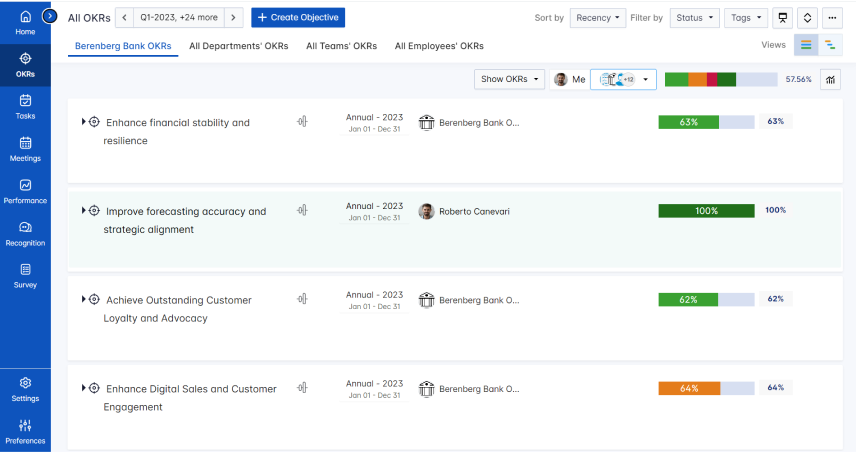This screenshot has height=452, width=856.
Task: Open the OKRs section in sidebar
Action: coord(25,65)
